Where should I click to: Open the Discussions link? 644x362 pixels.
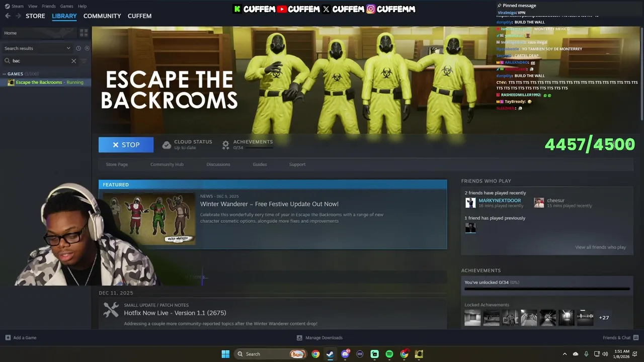pos(218,164)
